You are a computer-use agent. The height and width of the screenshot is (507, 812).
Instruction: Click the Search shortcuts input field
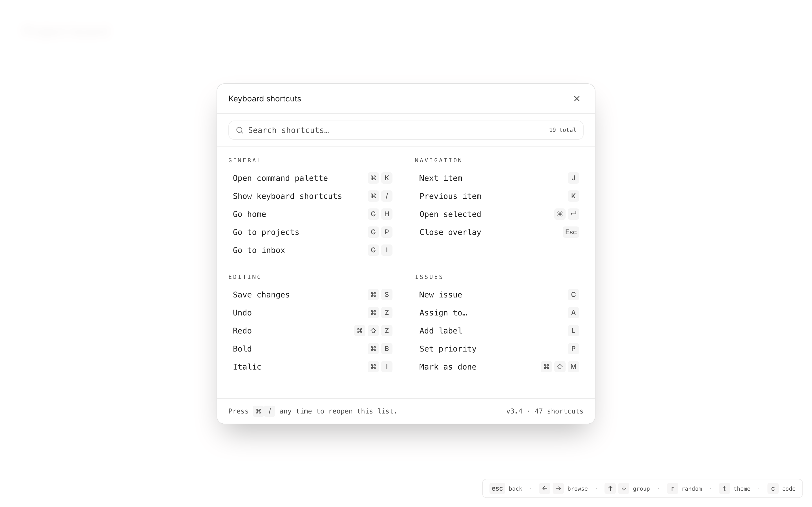pyautogui.click(x=396, y=130)
